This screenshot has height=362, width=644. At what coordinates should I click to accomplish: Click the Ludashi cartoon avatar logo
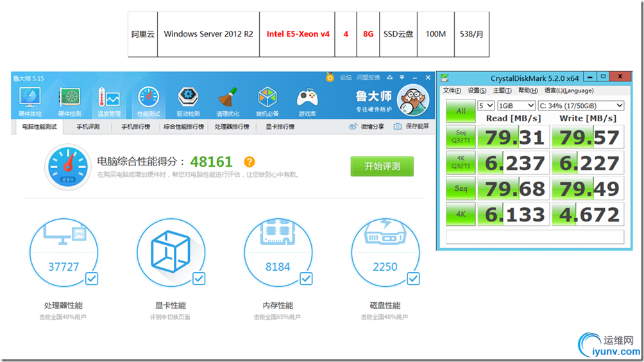tap(413, 100)
